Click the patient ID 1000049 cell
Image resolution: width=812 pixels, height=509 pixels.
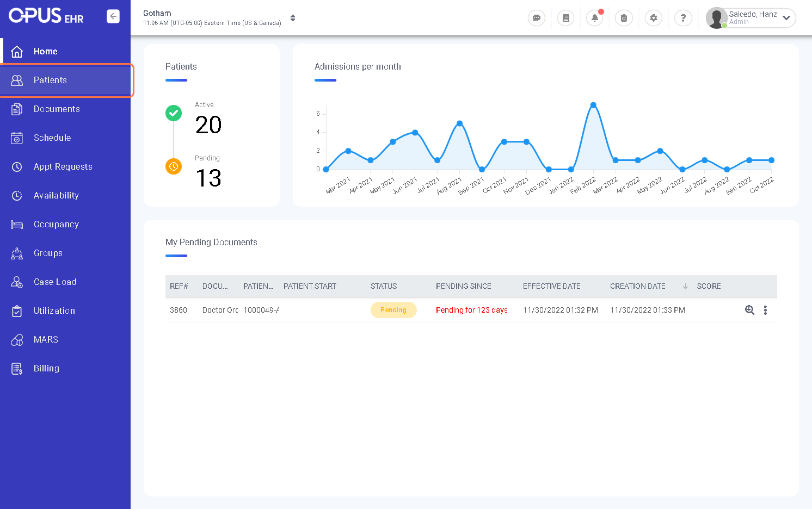click(261, 310)
